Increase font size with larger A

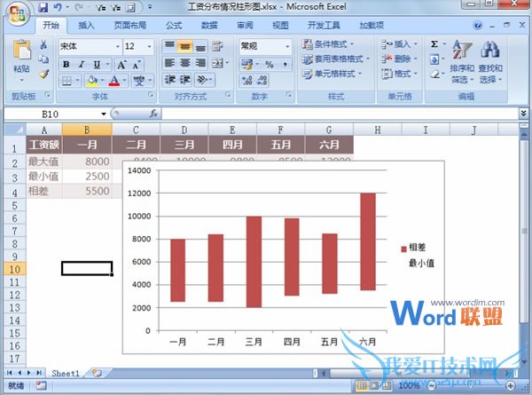pyautogui.click(x=121, y=65)
